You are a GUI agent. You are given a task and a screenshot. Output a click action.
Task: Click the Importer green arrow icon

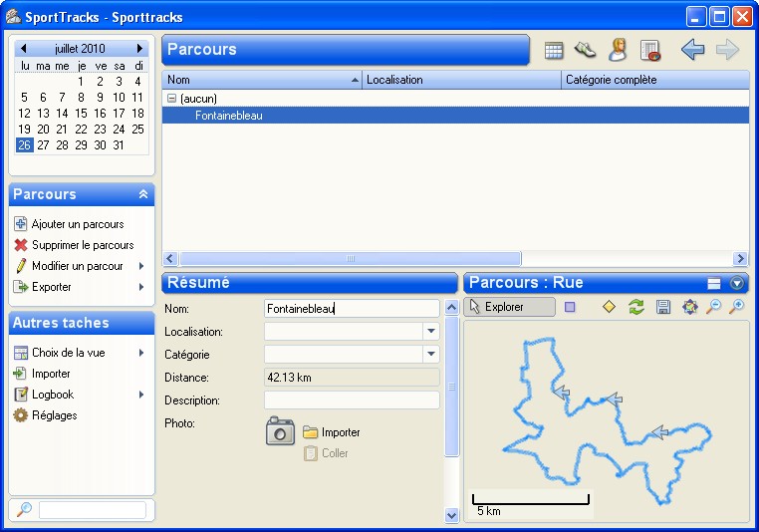(x=19, y=374)
